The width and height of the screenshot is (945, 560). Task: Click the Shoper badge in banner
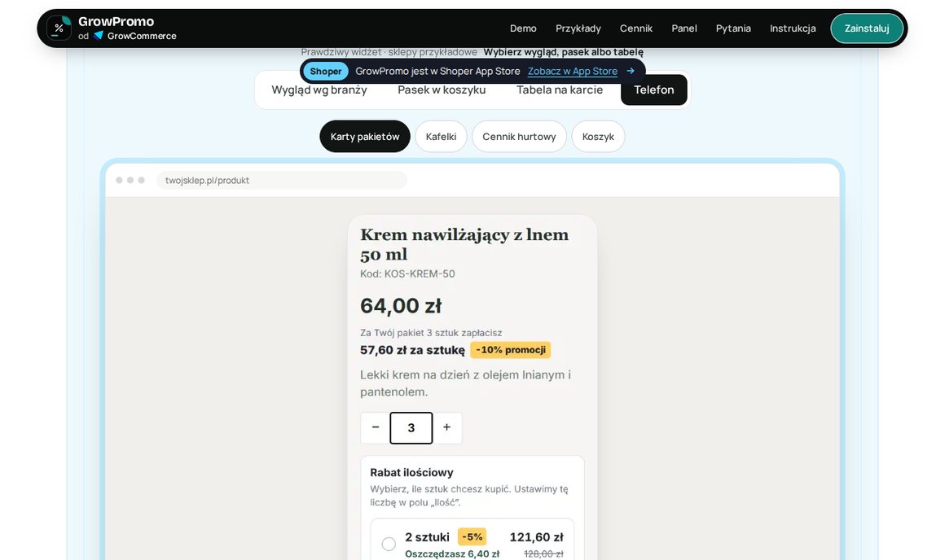[325, 71]
